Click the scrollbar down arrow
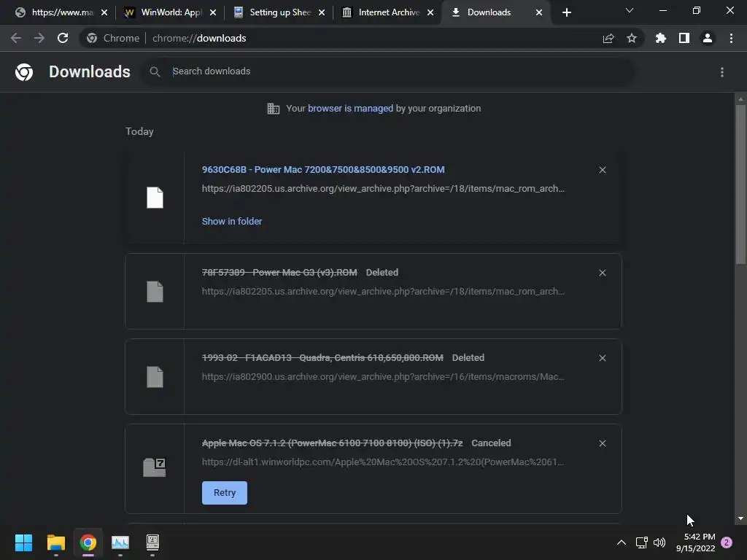This screenshot has height=560, width=747. 740,518
